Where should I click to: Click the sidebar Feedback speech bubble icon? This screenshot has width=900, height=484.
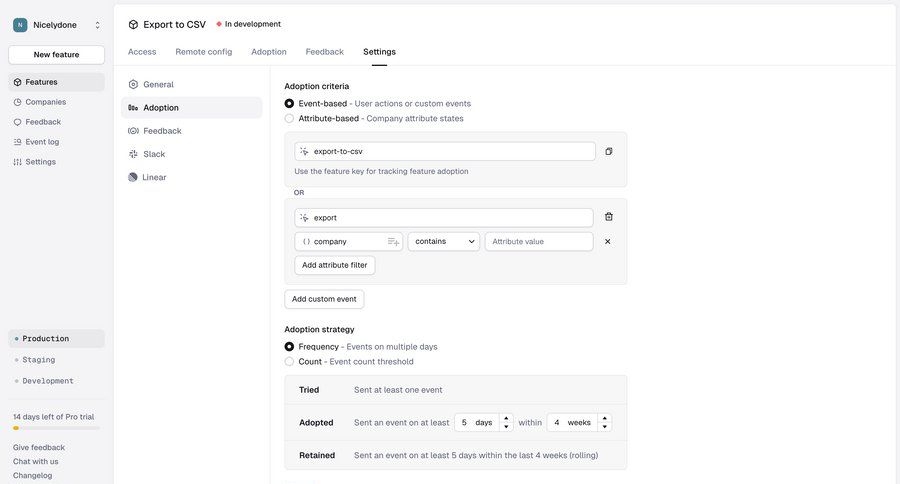[x=17, y=122]
